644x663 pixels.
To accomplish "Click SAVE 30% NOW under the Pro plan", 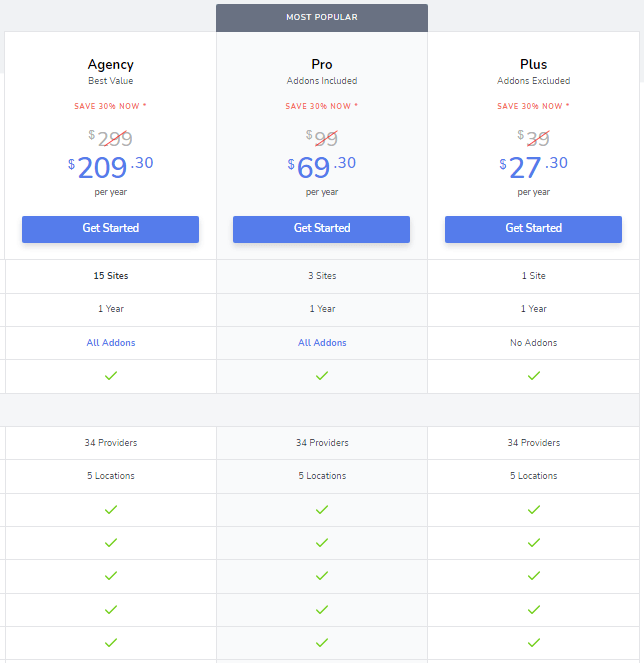I will coord(322,107).
